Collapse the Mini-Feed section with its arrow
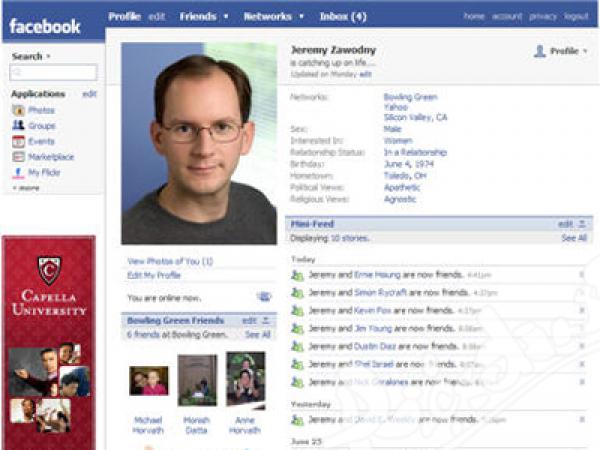 (x=582, y=224)
